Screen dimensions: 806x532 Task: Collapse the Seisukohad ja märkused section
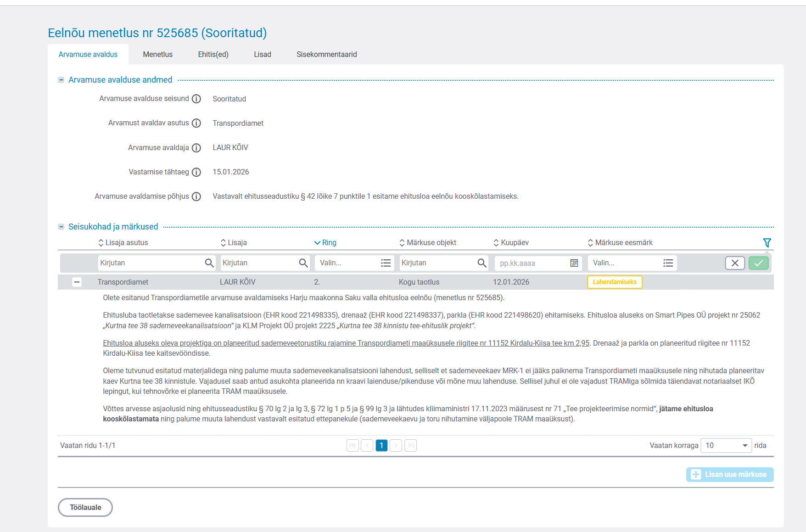point(61,227)
